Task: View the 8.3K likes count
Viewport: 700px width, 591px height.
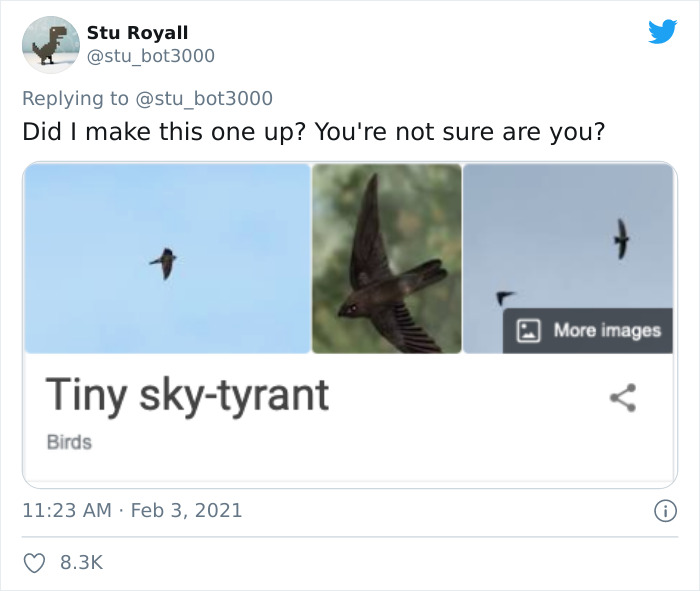Action: 82,563
